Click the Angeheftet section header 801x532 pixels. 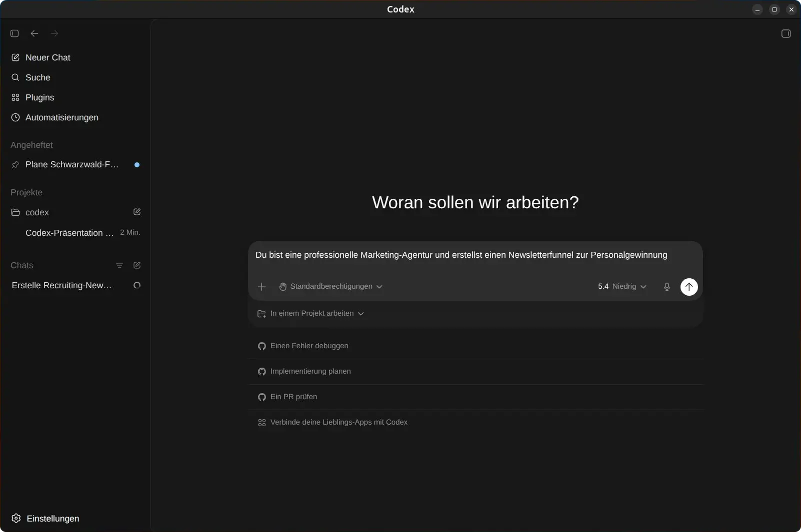pyautogui.click(x=31, y=145)
